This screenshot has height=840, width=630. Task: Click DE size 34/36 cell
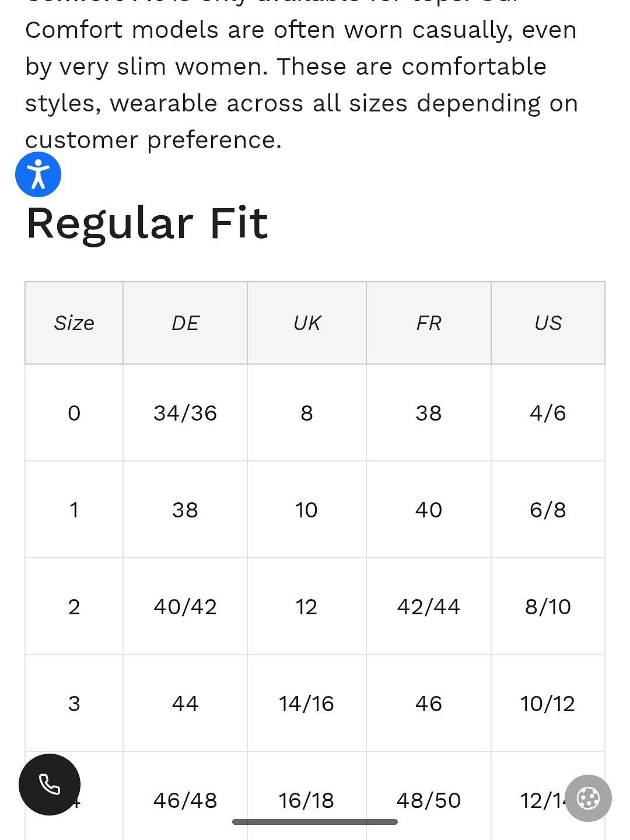pos(185,413)
